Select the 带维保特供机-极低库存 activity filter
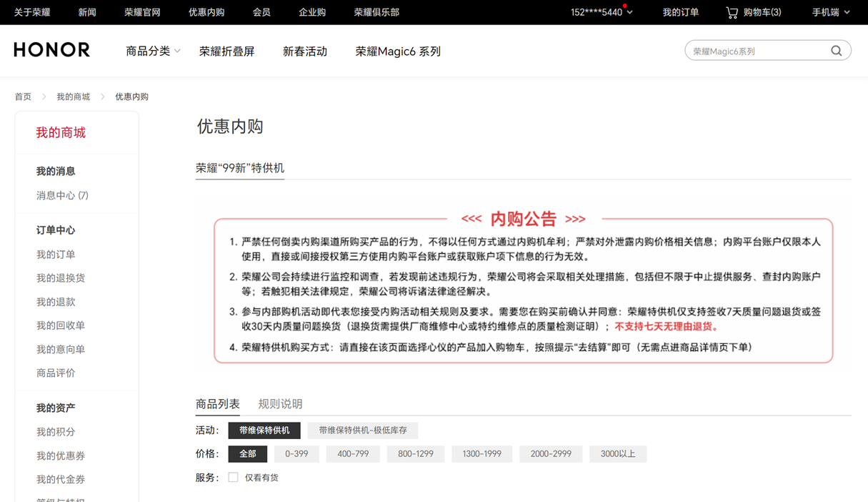 tap(363, 430)
